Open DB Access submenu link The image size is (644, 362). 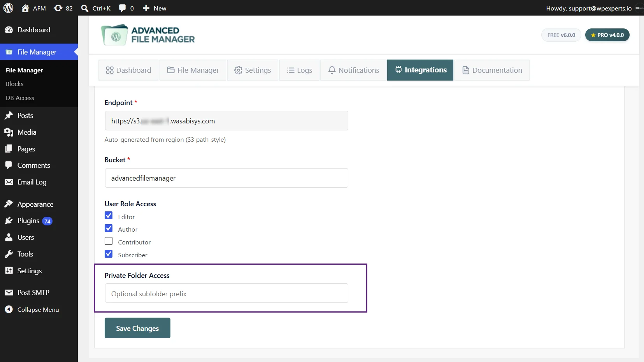20,98
